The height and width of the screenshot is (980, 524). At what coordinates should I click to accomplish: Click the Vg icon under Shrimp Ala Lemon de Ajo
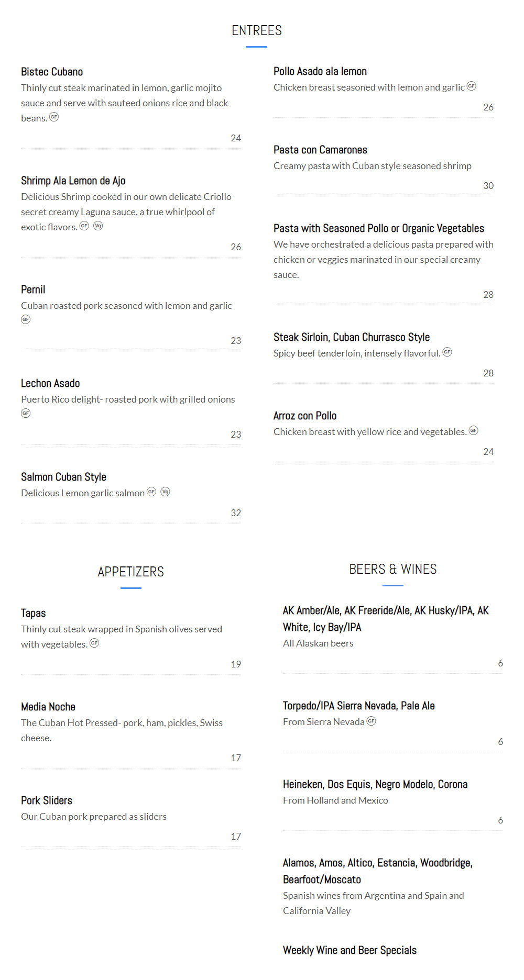coord(98,226)
